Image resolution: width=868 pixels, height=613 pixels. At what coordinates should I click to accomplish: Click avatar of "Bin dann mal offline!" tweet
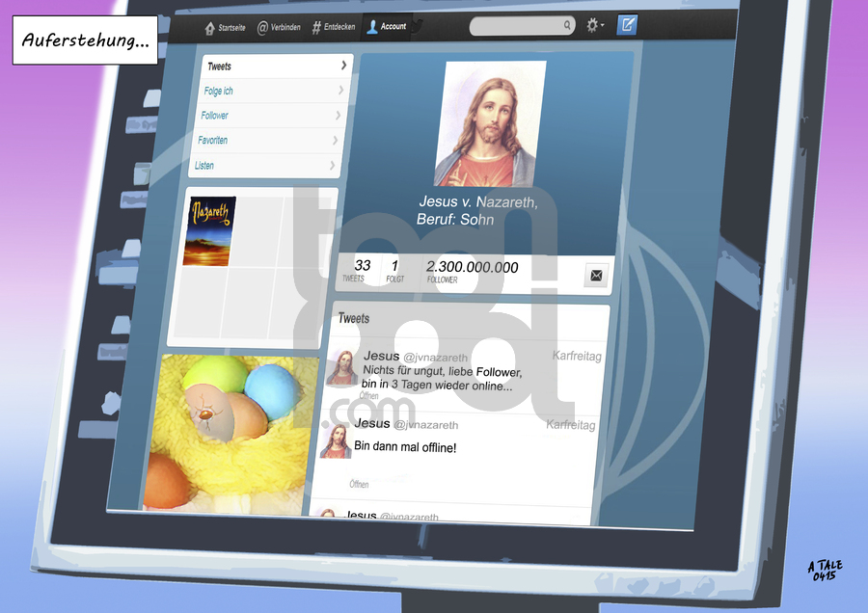pyautogui.click(x=336, y=440)
